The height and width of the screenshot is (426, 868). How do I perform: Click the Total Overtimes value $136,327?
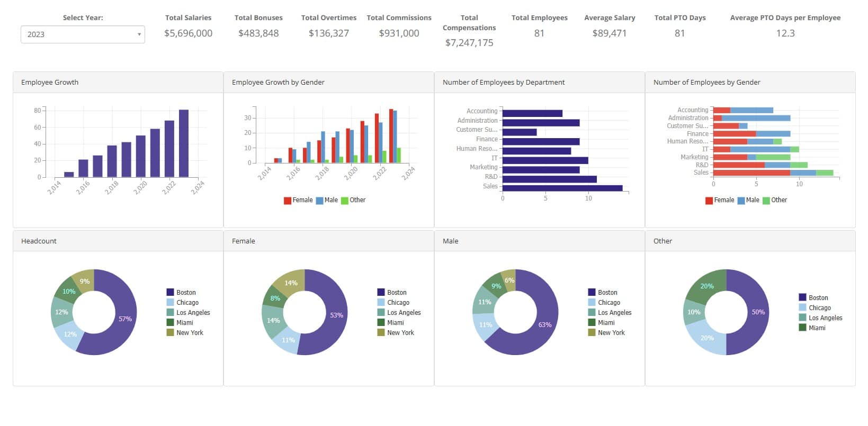[329, 33]
